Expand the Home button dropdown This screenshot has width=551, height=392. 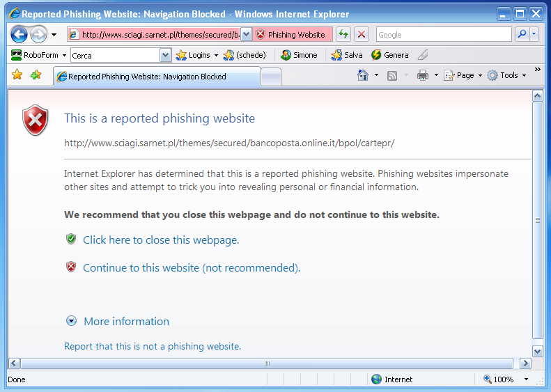coord(376,75)
